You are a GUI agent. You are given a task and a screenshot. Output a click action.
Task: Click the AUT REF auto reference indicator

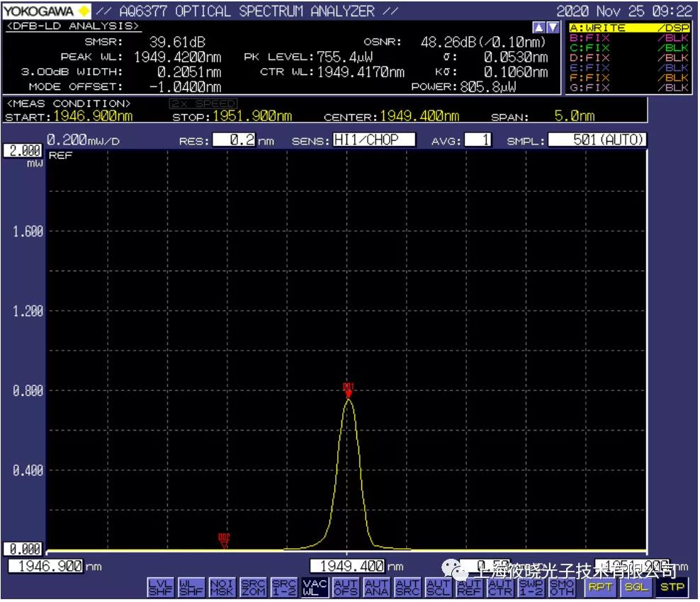[469, 587]
